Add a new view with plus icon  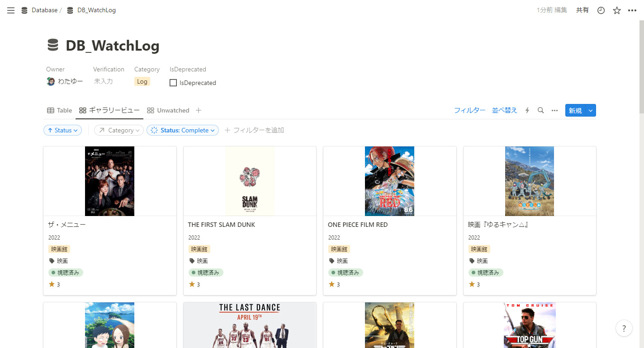[199, 110]
